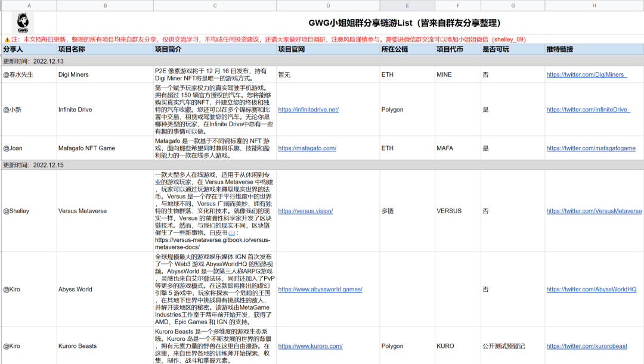Viewport: 644px width, 364px height.
Task: Click the '项目官网' header cell
Action: [328, 49]
